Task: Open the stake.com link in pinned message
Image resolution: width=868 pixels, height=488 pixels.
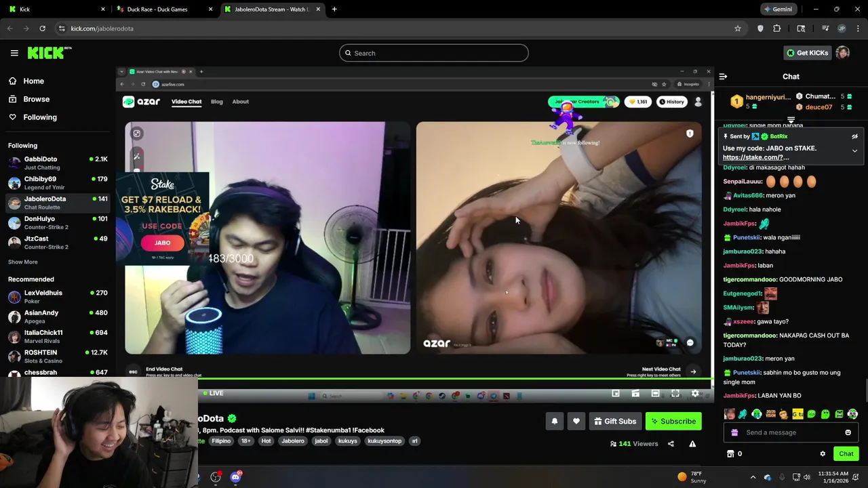Action: tap(755, 157)
